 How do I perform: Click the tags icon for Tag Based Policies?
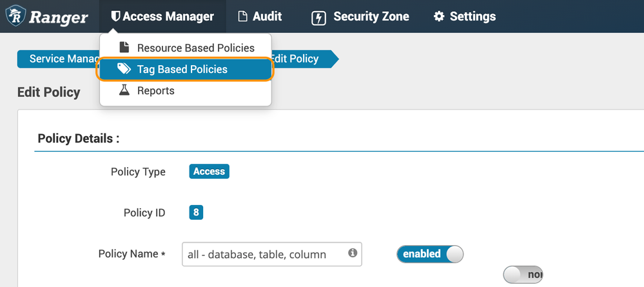pyautogui.click(x=124, y=69)
